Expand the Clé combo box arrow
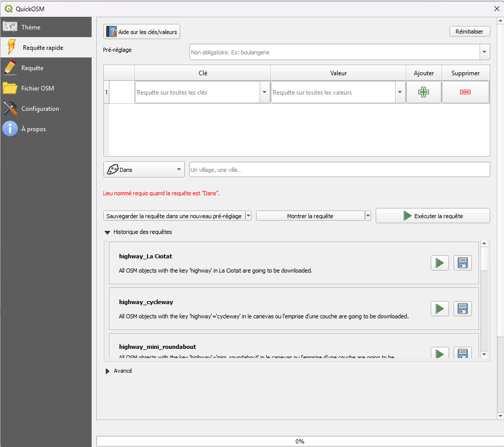 coord(265,92)
